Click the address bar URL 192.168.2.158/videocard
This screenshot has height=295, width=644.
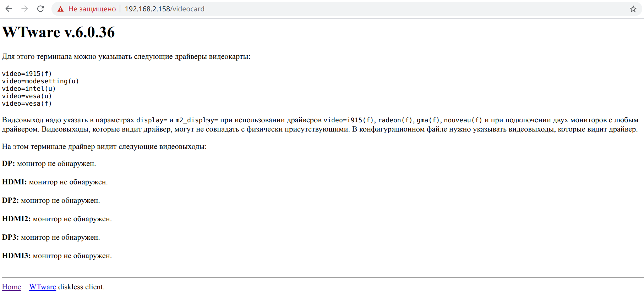point(164,9)
